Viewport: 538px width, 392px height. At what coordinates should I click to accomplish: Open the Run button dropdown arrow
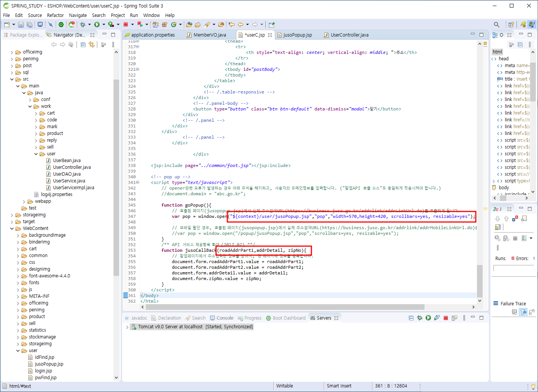coord(103,24)
